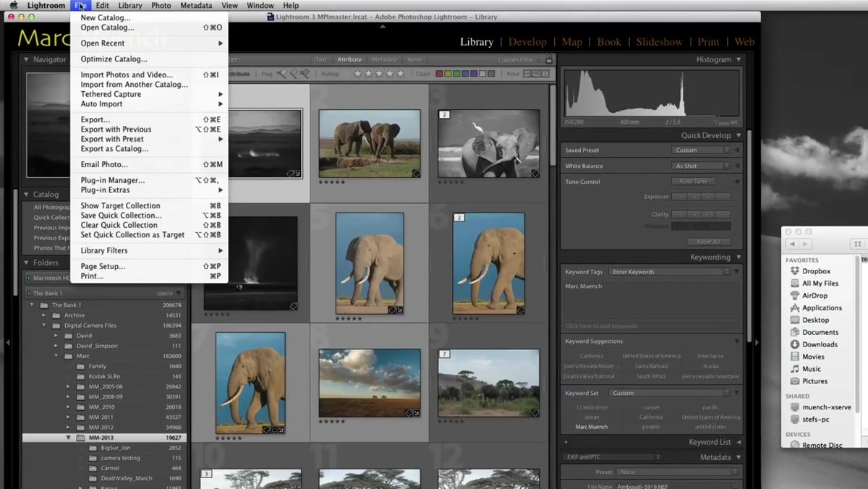Click the Tone Control expand triangle
Screen dimensions: 868x489
coord(737,182)
